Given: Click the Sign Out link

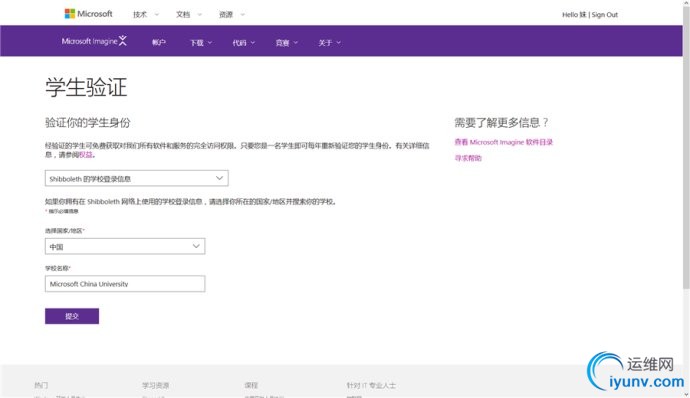Looking at the screenshot, I should [605, 15].
